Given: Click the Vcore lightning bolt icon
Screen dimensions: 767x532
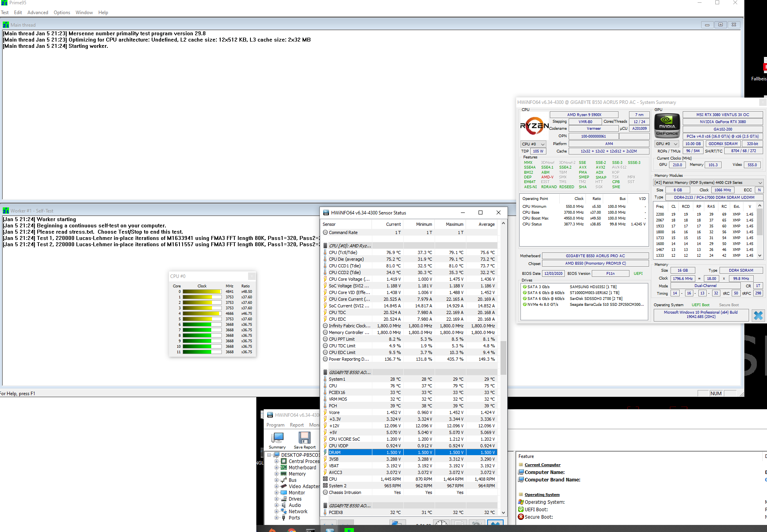Looking at the screenshot, I should point(325,412).
